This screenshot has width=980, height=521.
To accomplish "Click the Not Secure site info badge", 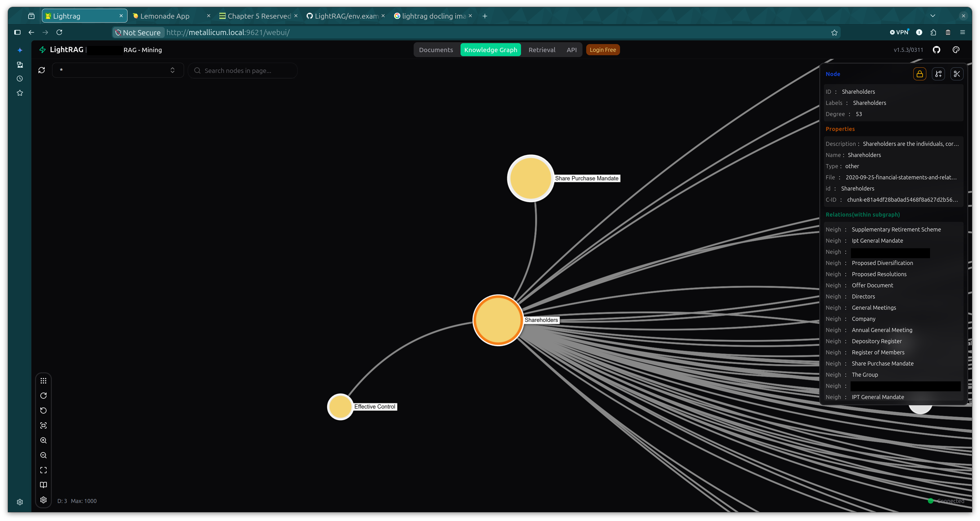I will tap(138, 33).
